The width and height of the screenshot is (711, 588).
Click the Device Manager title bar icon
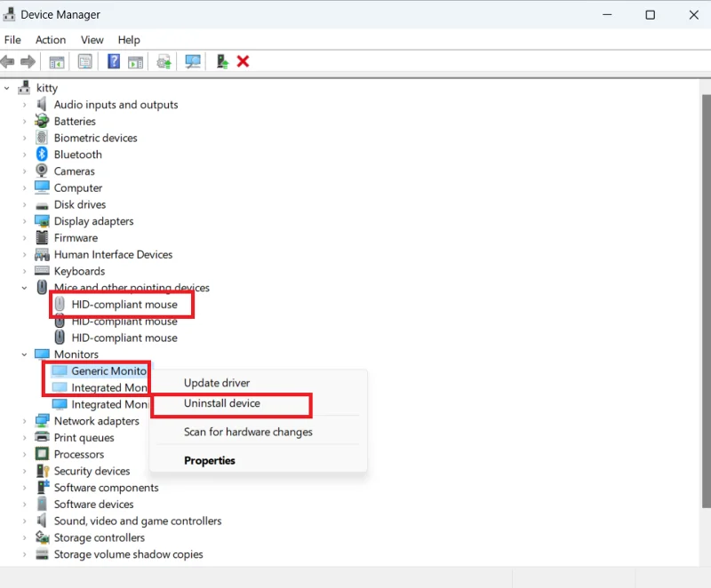(9, 14)
